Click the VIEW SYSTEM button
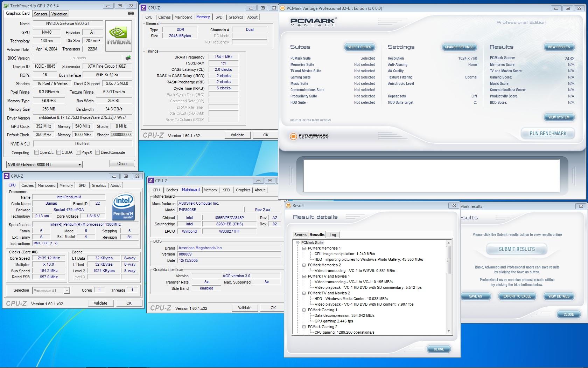588x368 pixels. pos(559,117)
